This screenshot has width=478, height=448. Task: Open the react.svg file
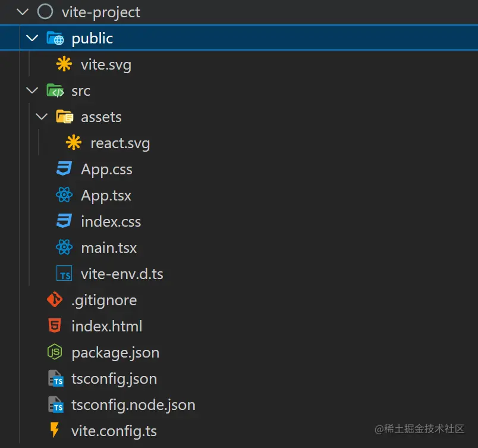[x=120, y=143]
